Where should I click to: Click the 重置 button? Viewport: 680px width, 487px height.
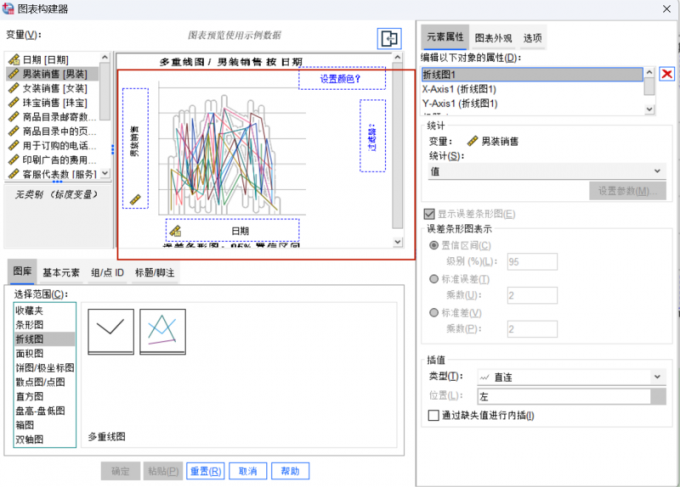(x=206, y=471)
